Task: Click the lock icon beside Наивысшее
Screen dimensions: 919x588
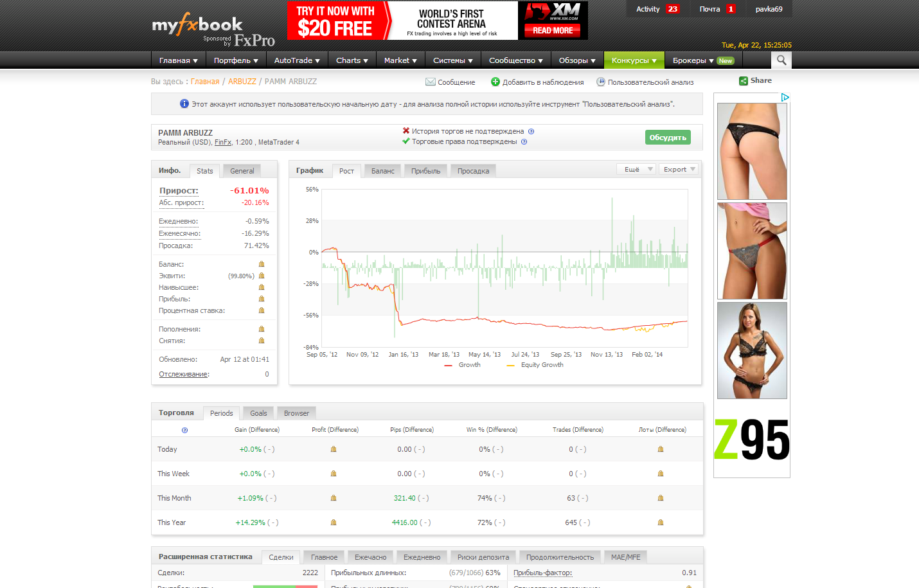Action: point(262,287)
